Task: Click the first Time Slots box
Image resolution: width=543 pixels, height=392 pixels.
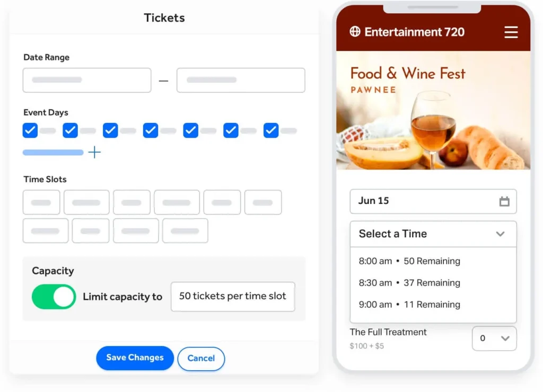Action: [41, 202]
